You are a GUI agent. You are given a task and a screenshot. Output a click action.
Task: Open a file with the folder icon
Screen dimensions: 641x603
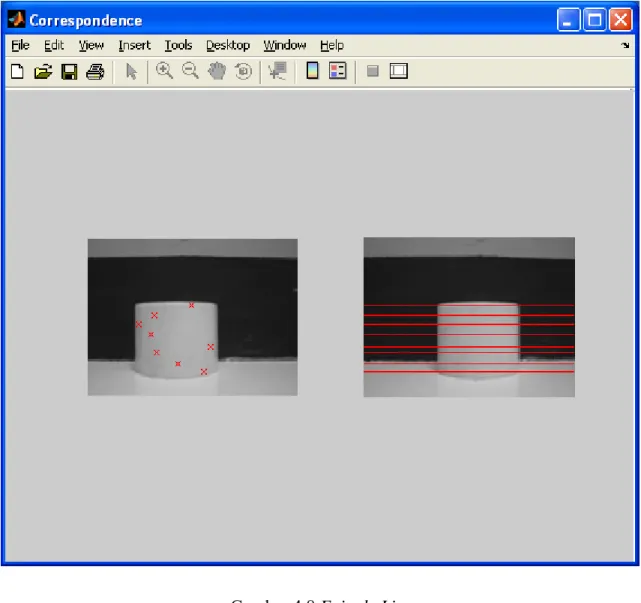pos(43,72)
